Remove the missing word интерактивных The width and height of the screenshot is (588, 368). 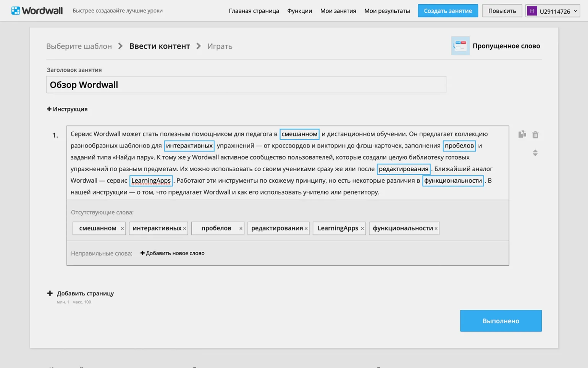[184, 229]
